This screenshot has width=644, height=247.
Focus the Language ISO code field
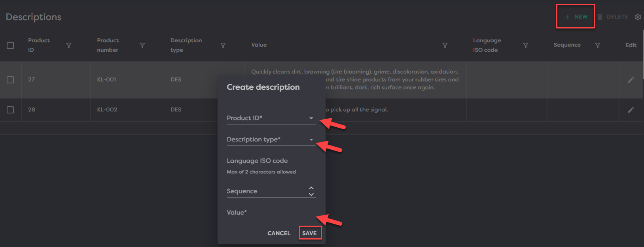(x=271, y=161)
